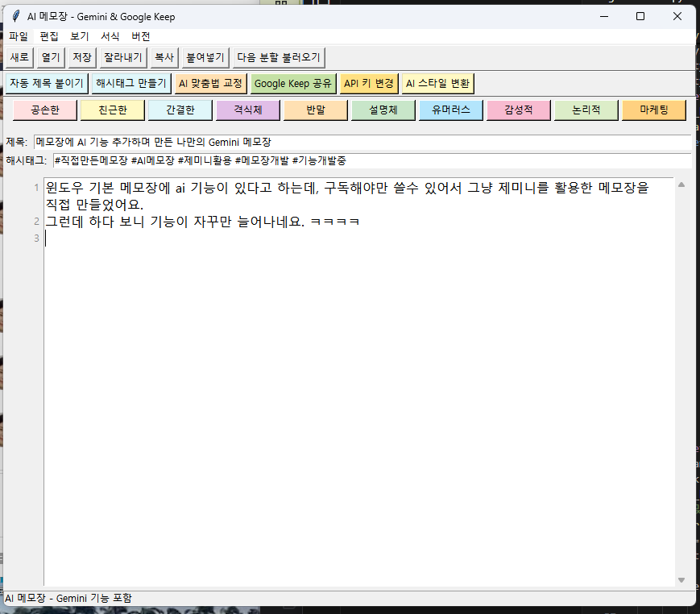This screenshot has height=614, width=700.
Task: Select the 격식체 style button
Action: 248,110
